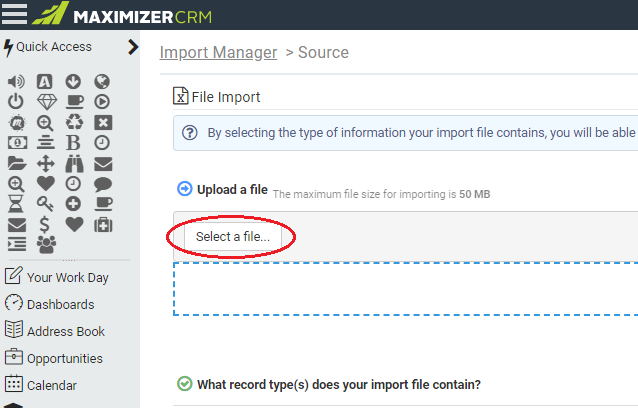Open the Address Book section
This screenshot has width=638, height=408.
(x=55, y=331)
